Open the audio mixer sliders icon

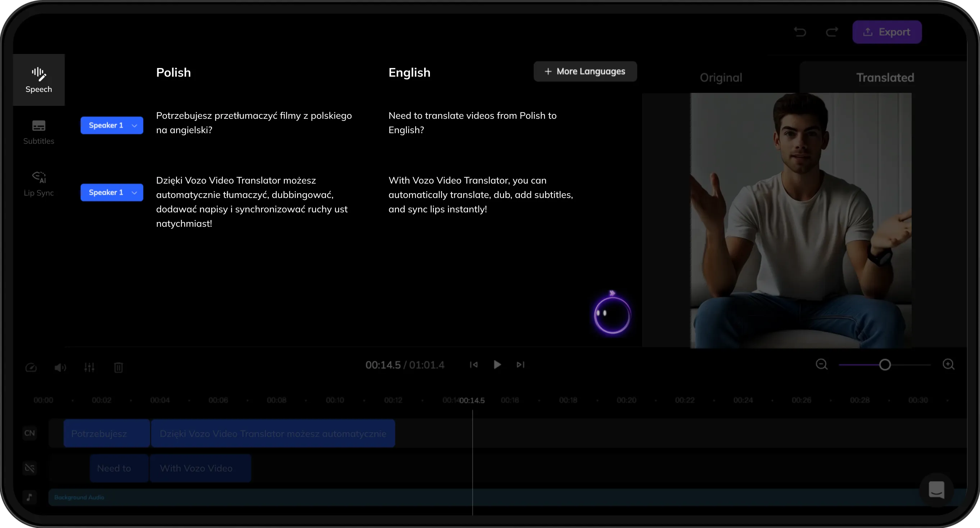[x=90, y=367]
